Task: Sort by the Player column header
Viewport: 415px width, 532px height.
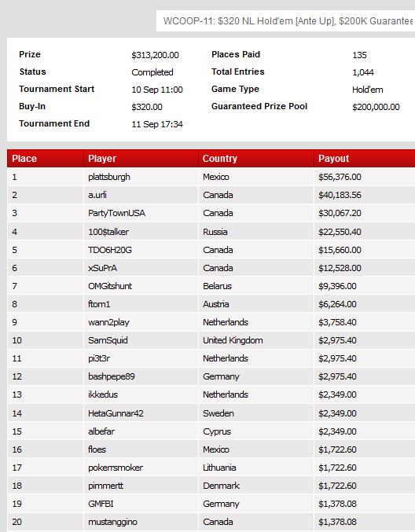Action: pos(141,159)
